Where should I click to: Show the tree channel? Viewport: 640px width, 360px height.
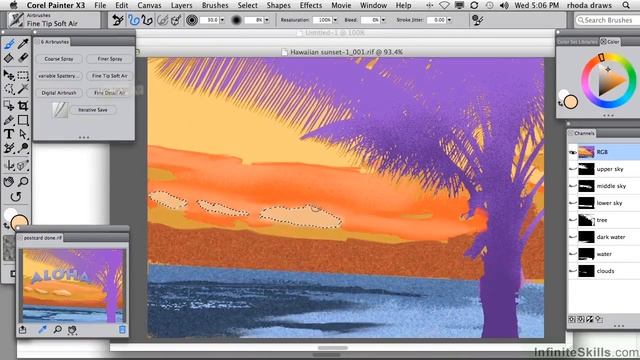point(573,220)
